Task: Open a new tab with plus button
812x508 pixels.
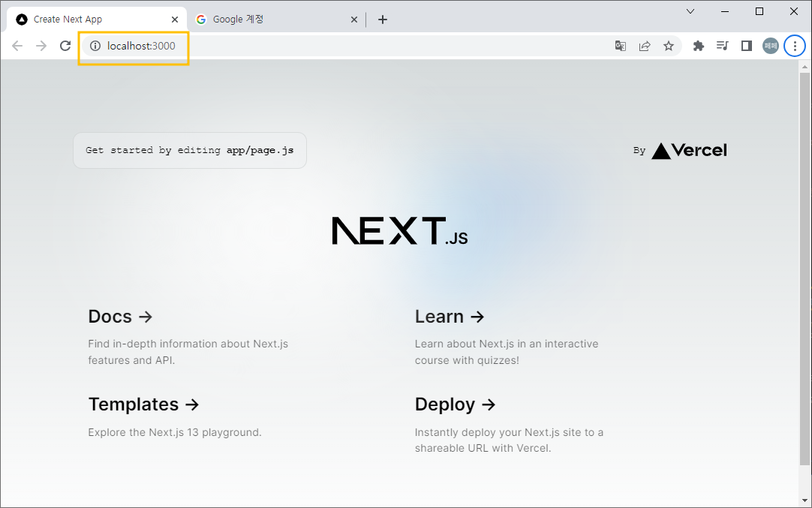Action: (x=383, y=20)
